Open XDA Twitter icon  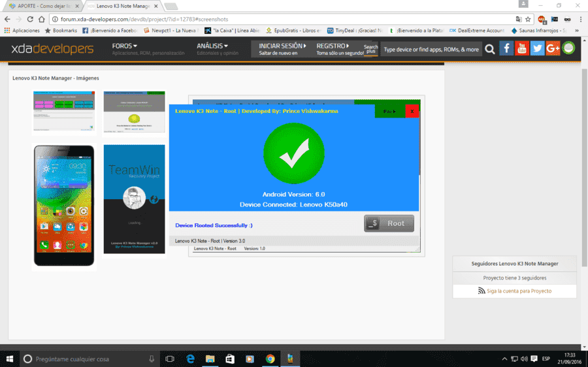point(538,48)
